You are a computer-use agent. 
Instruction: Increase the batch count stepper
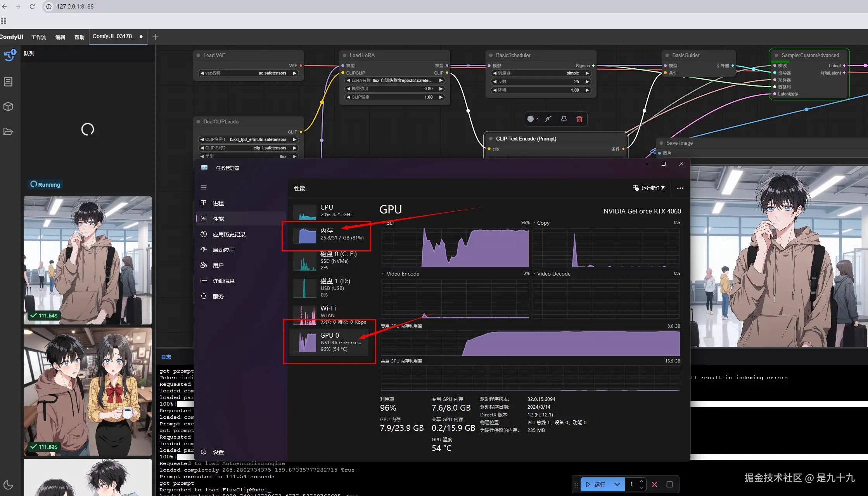click(x=641, y=482)
